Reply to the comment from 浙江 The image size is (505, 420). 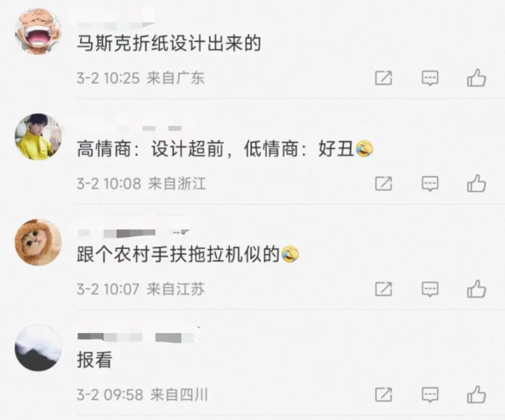430,184
